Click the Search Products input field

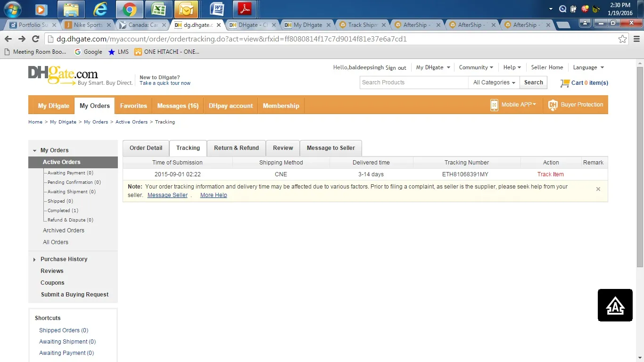pyautogui.click(x=413, y=82)
